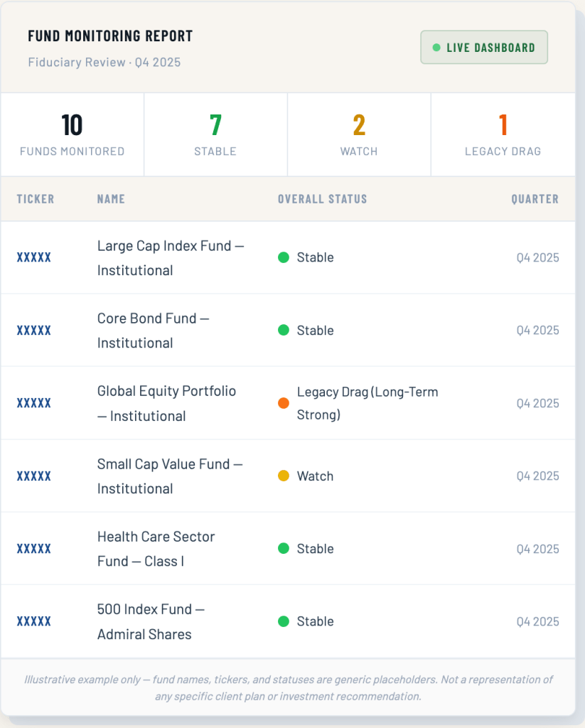
Task: Sort by the Name column header
Action: pyautogui.click(x=111, y=199)
